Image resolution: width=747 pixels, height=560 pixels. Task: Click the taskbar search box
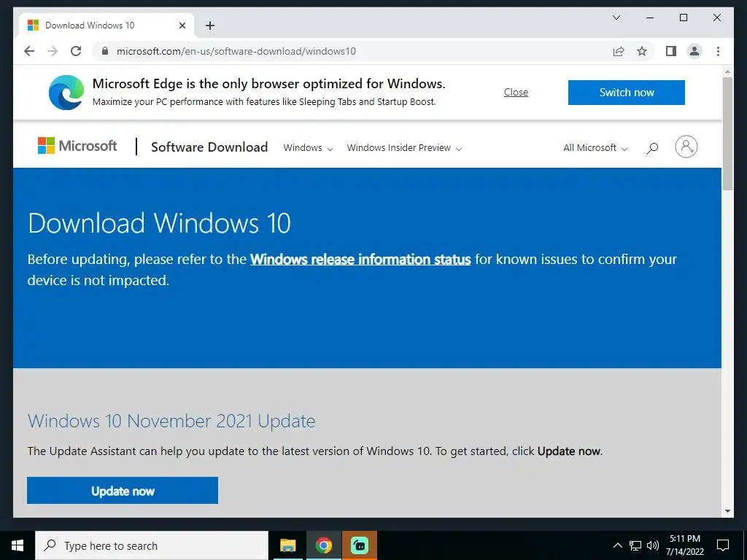tap(152, 545)
